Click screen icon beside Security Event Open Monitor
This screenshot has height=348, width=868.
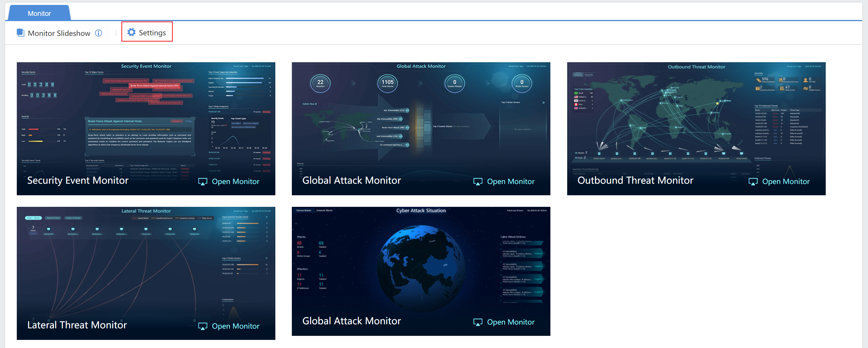pyautogui.click(x=202, y=182)
